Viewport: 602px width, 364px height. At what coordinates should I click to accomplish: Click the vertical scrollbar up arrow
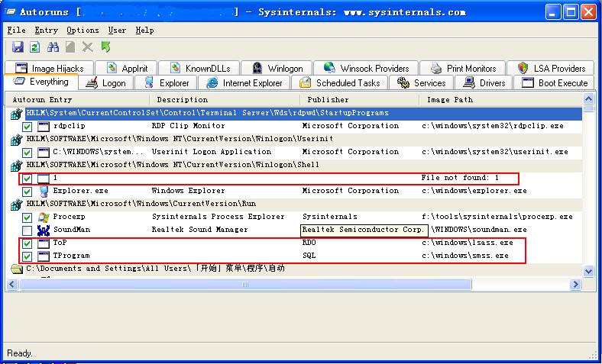coord(588,99)
